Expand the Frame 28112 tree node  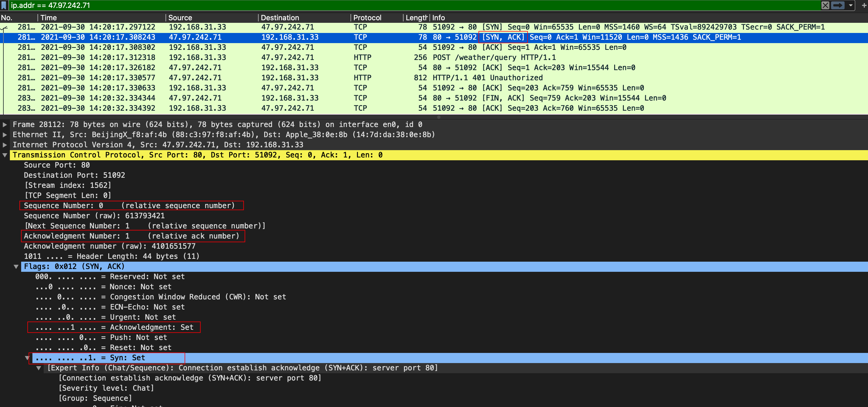tap(5, 124)
